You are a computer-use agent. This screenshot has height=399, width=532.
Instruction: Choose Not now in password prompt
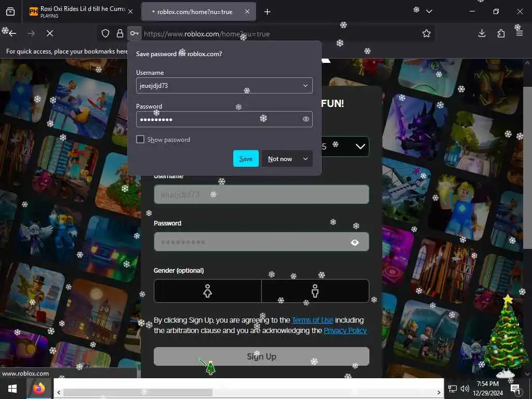280,158
